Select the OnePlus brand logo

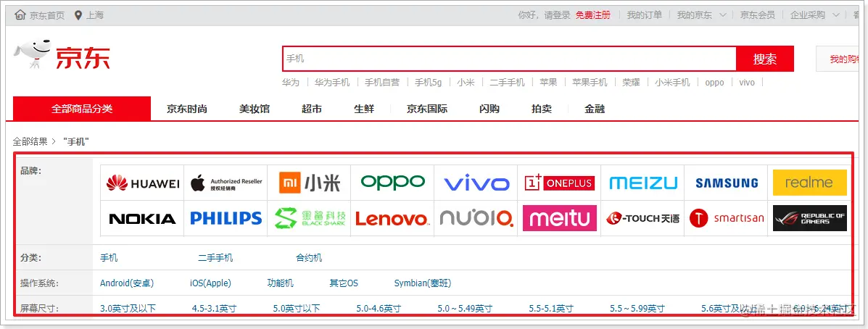tap(559, 183)
